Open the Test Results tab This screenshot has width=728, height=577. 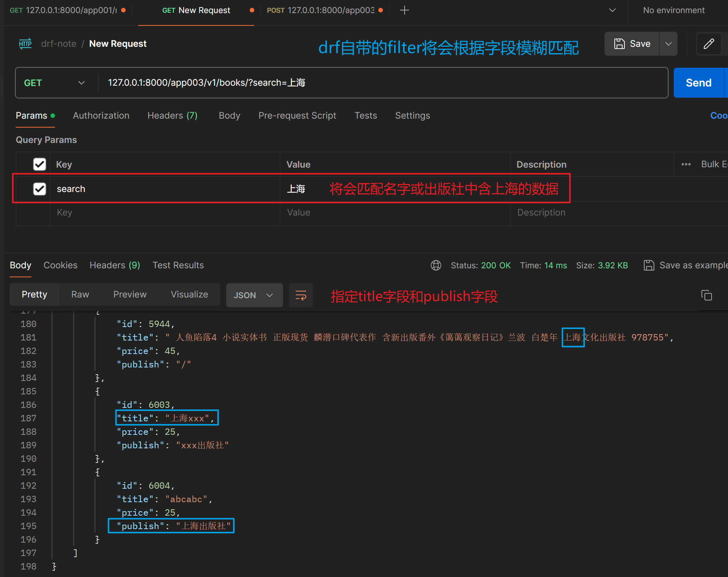(x=178, y=265)
